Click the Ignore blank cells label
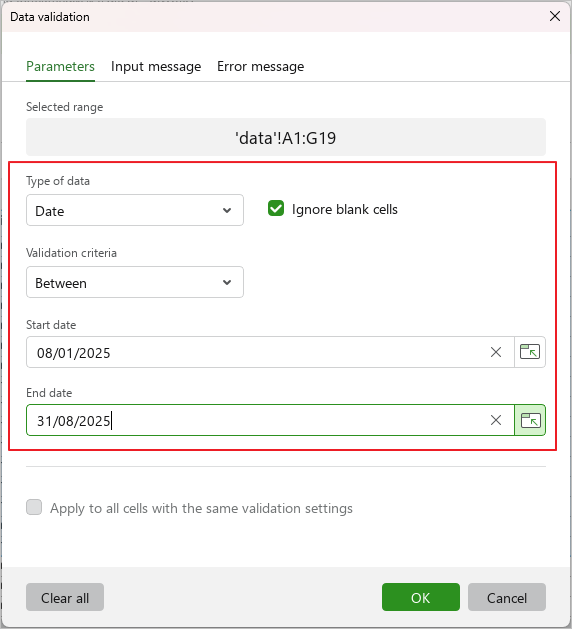The width and height of the screenshot is (572, 629). tap(345, 209)
